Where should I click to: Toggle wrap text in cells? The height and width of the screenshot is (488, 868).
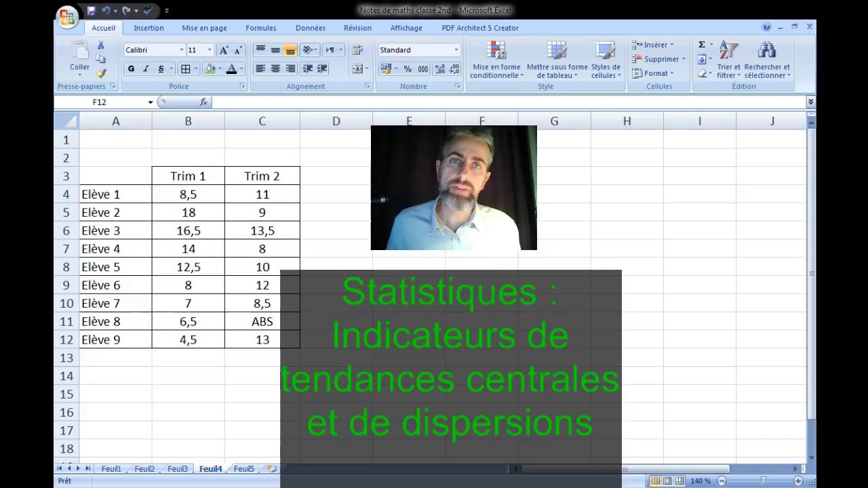(357, 50)
